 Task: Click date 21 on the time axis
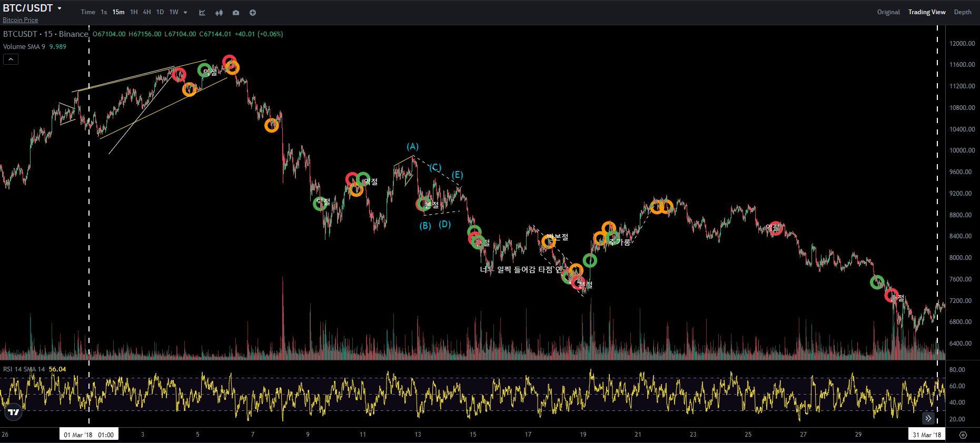click(x=638, y=435)
